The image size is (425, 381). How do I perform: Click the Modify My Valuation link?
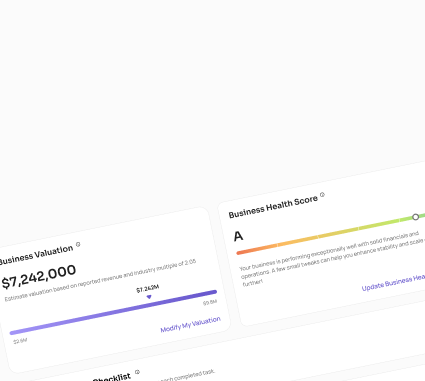[x=190, y=324]
